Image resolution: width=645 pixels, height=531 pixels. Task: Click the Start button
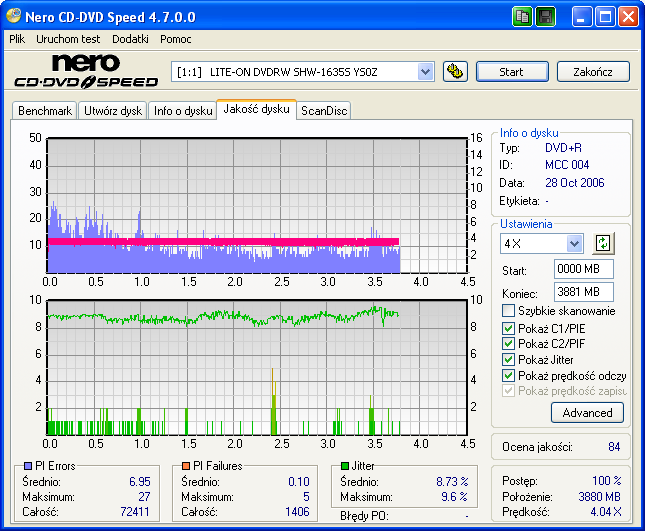[x=512, y=72]
